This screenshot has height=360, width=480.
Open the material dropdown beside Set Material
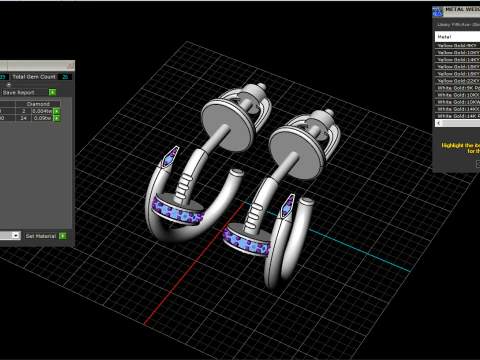point(16,236)
